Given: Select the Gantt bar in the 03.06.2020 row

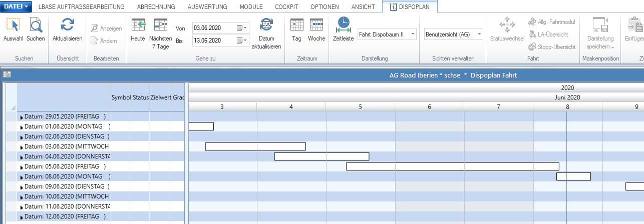Looking at the screenshot, I should (x=255, y=146).
